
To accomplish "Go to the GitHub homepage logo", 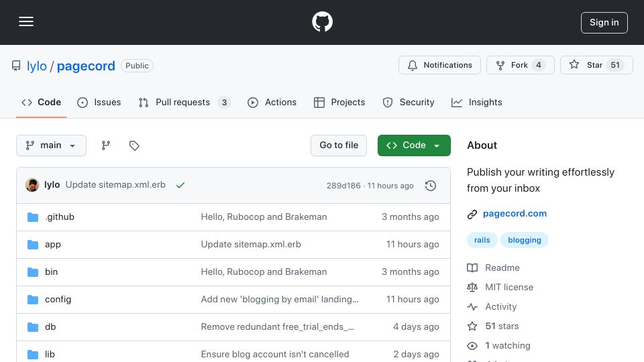I will [x=322, y=21].
